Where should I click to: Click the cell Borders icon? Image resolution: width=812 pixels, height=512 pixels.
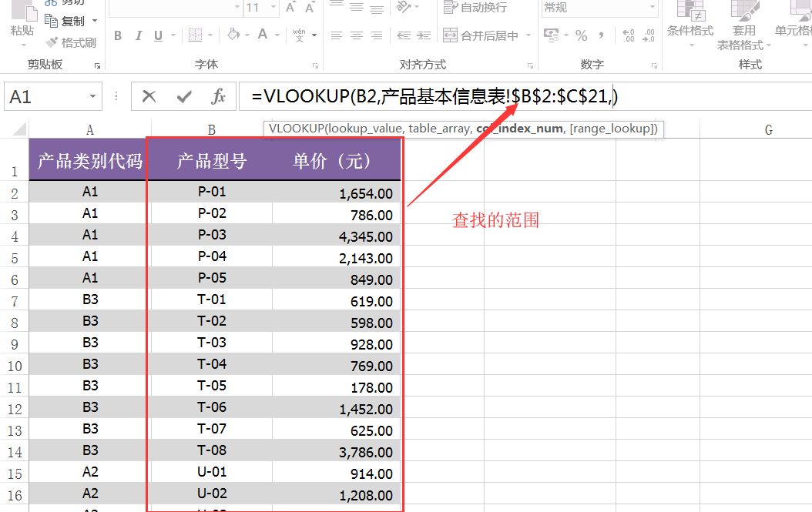tap(195, 35)
